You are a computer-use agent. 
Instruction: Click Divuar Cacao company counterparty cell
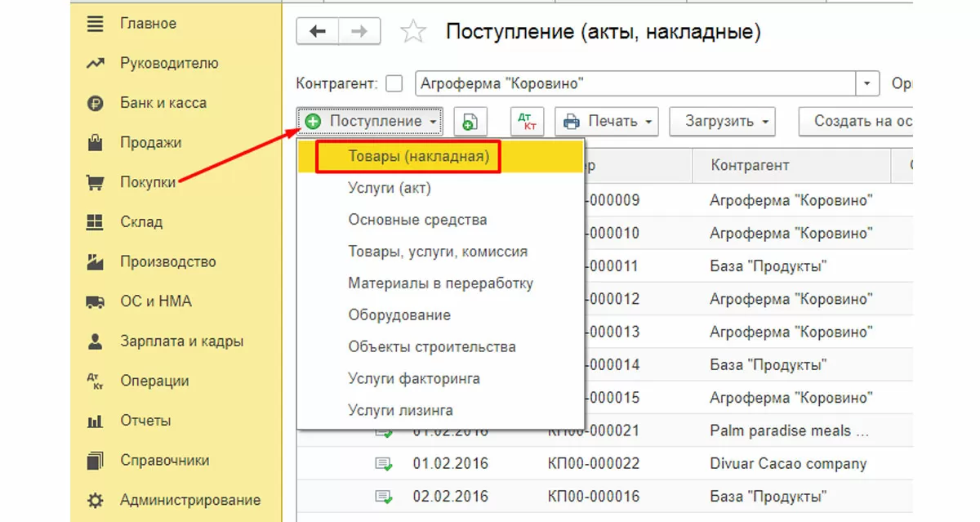[x=788, y=463]
